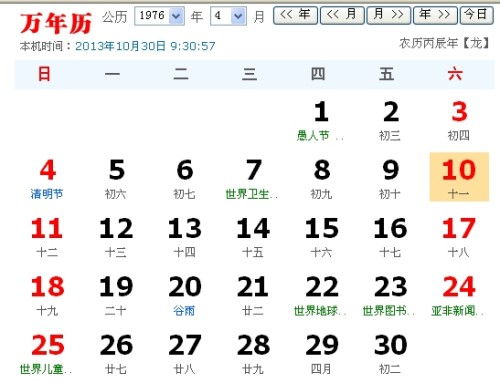Select April 22 labeled 世界地球
Image resolution: width=500 pixels, height=383 pixels.
pyautogui.click(x=321, y=296)
